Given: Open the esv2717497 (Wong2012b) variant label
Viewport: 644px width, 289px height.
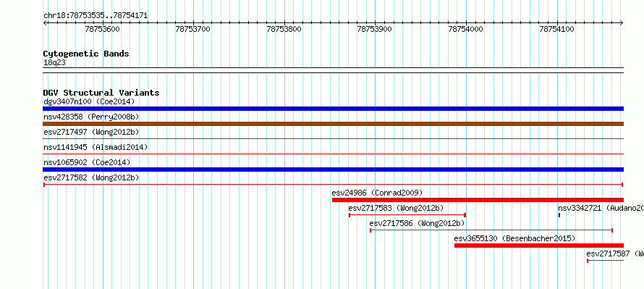Looking at the screenshot, I should coord(91,132).
